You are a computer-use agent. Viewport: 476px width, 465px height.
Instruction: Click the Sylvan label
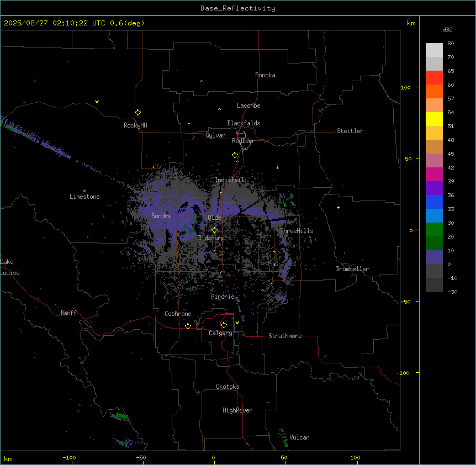[x=215, y=135]
